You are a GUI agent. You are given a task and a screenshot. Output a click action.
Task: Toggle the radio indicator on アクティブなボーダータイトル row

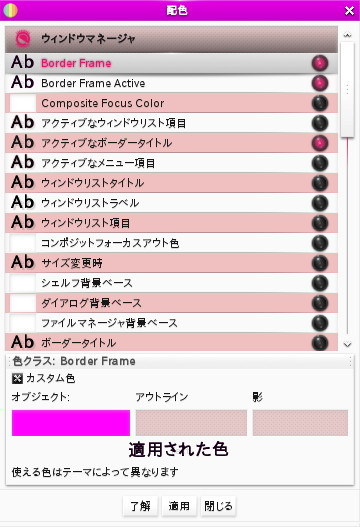[x=320, y=143]
